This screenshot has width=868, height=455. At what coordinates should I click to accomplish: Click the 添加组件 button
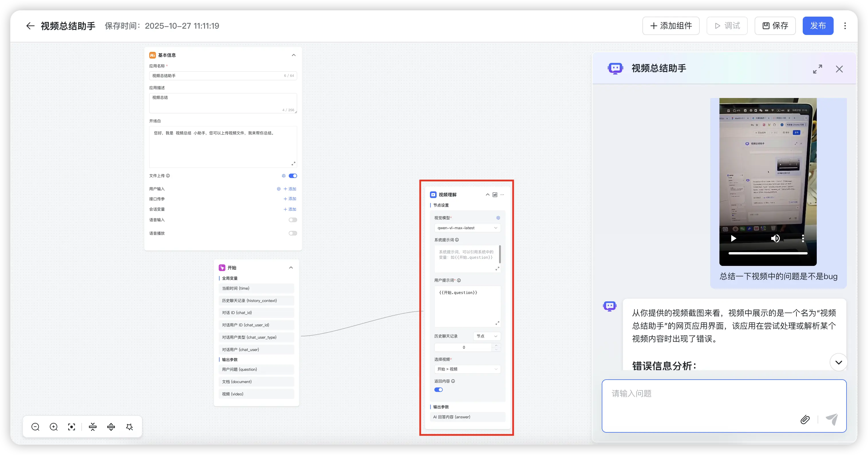click(670, 26)
